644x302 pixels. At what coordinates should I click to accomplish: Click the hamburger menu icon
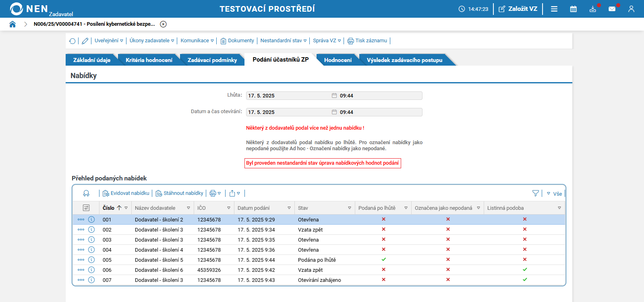[554, 9]
